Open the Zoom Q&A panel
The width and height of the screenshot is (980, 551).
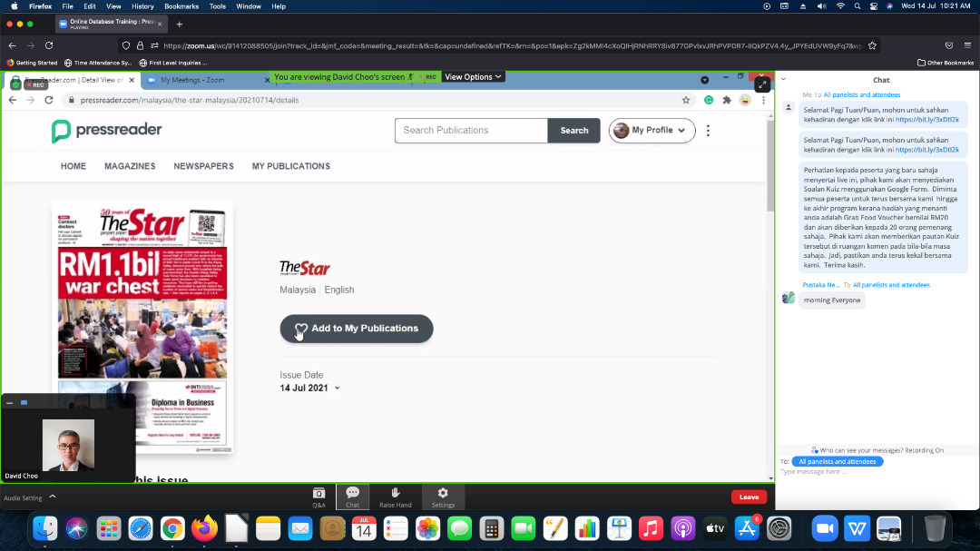tap(318, 497)
